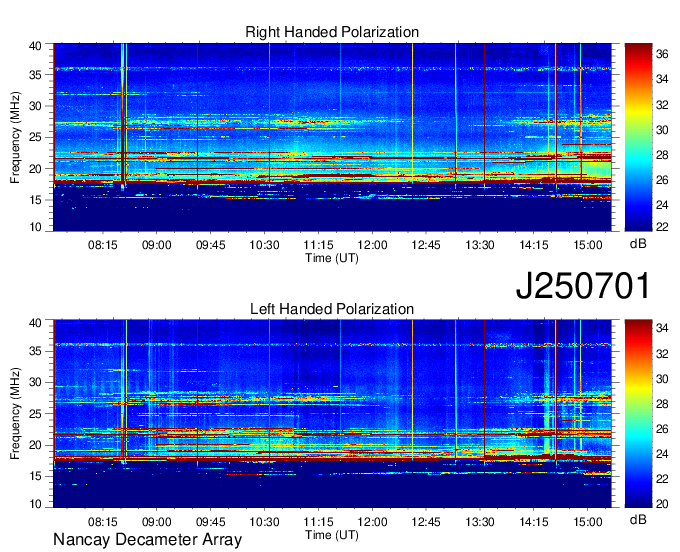Click the 13:30 time tick under Left Handed plot

(x=480, y=522)
